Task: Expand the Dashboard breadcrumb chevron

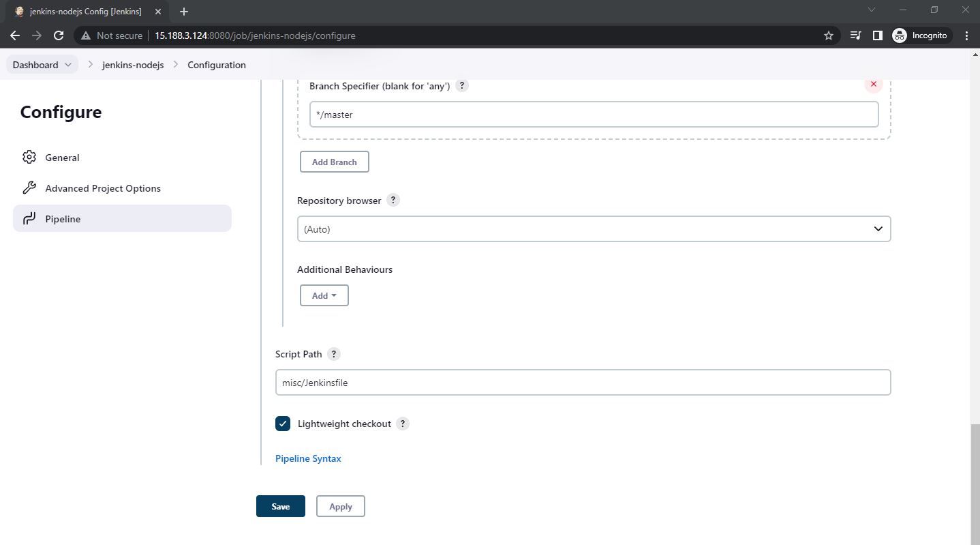Action: 68,65
